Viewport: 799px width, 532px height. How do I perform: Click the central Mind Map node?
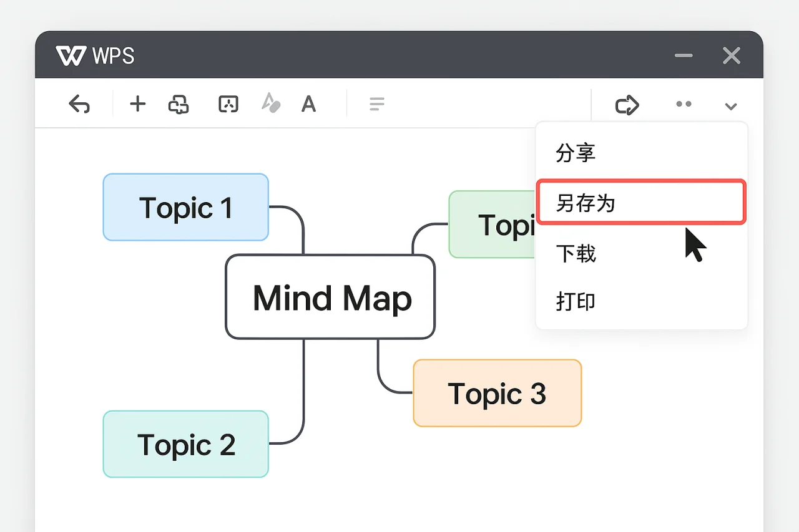[x=330, y=297]
